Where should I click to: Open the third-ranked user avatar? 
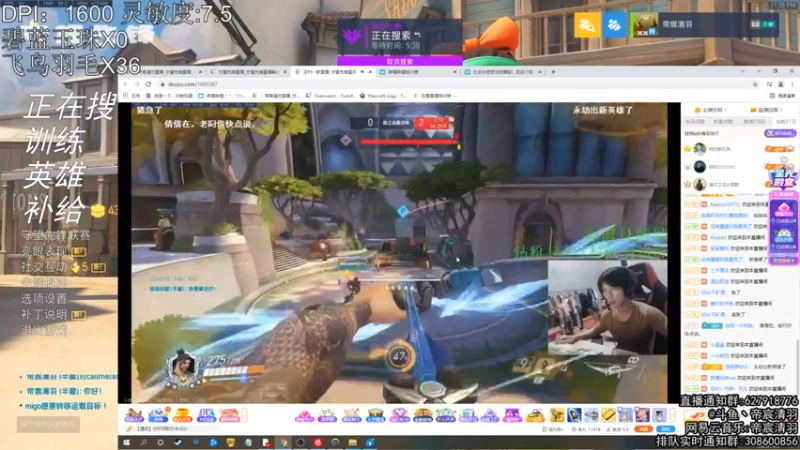[x=699, y=184]
